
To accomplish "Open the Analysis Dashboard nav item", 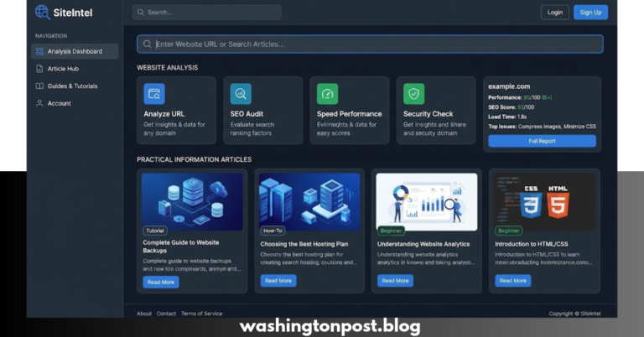I will pyautogui.click(x=75, y=51).
